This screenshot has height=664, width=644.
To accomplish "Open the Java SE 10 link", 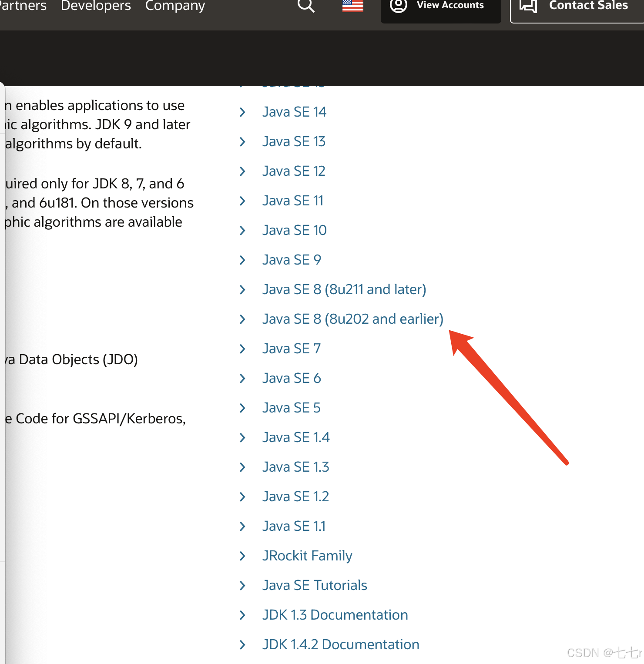I will (x=295, y=230).
